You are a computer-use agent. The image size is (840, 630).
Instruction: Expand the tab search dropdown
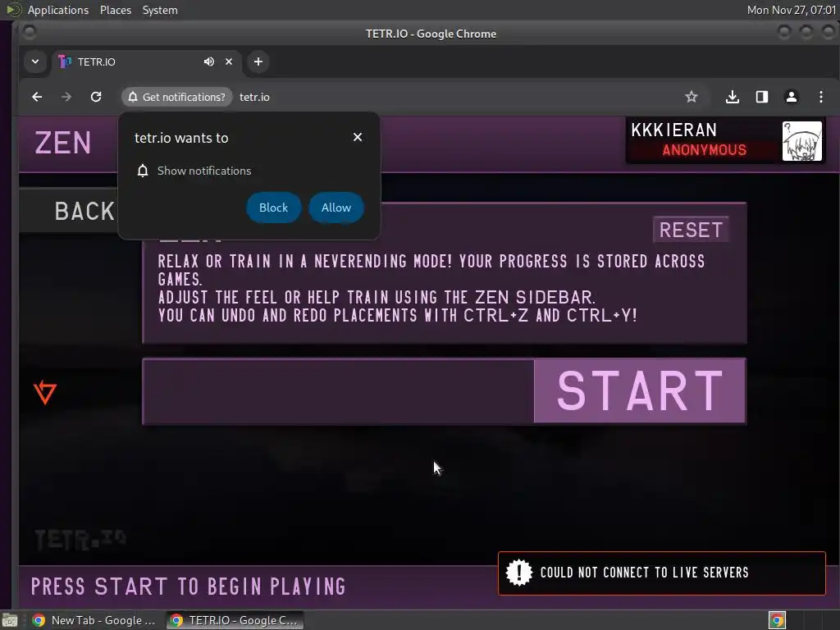point(34,62)
